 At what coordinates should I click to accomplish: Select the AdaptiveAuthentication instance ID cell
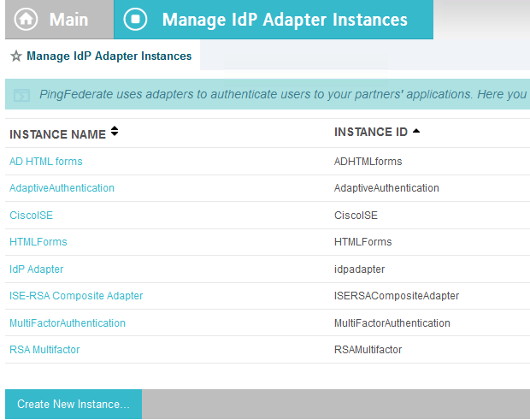pyautogui.click(x=386, y=188)
